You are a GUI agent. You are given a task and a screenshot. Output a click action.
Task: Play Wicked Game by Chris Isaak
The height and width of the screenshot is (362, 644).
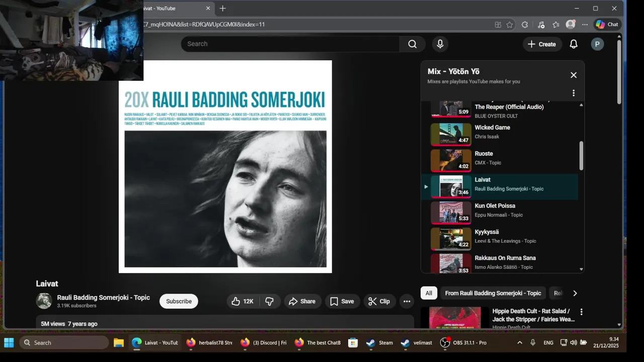[500, 134]
